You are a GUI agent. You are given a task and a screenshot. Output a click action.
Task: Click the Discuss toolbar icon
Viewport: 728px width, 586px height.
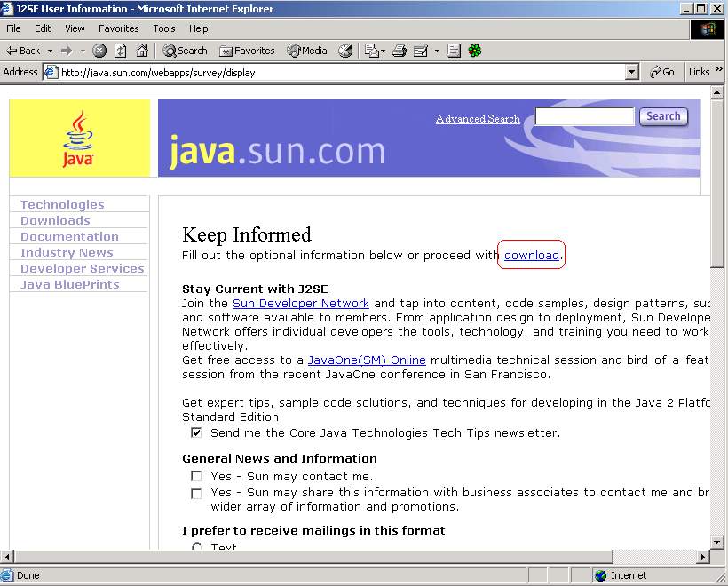[x=454, y=51]
